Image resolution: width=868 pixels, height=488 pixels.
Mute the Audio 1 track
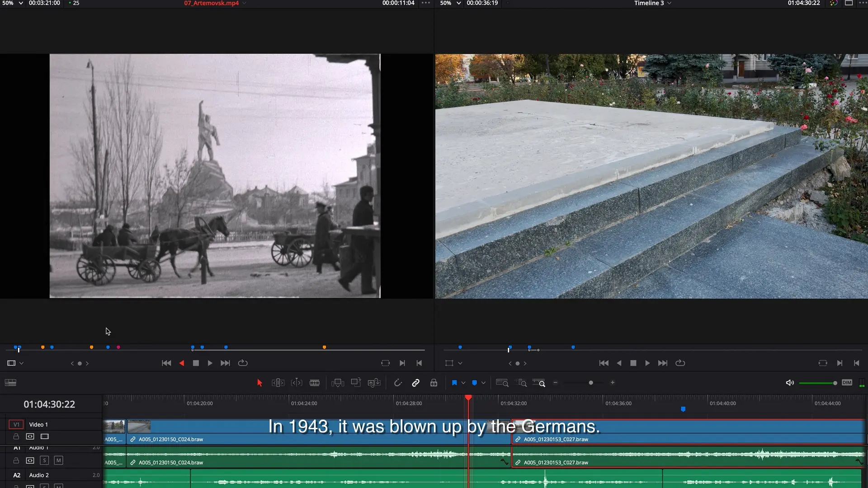(x=58, y=460)
